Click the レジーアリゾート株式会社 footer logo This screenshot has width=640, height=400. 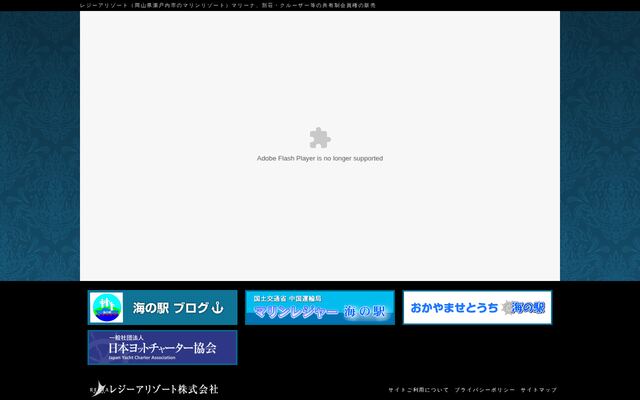[x=154, y=389]
